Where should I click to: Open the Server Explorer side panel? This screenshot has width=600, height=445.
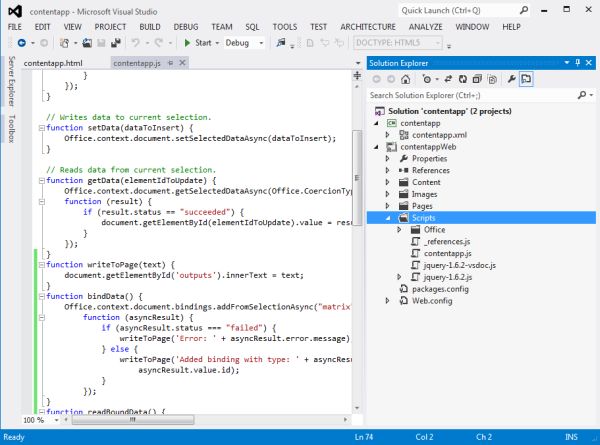[11, 81]
